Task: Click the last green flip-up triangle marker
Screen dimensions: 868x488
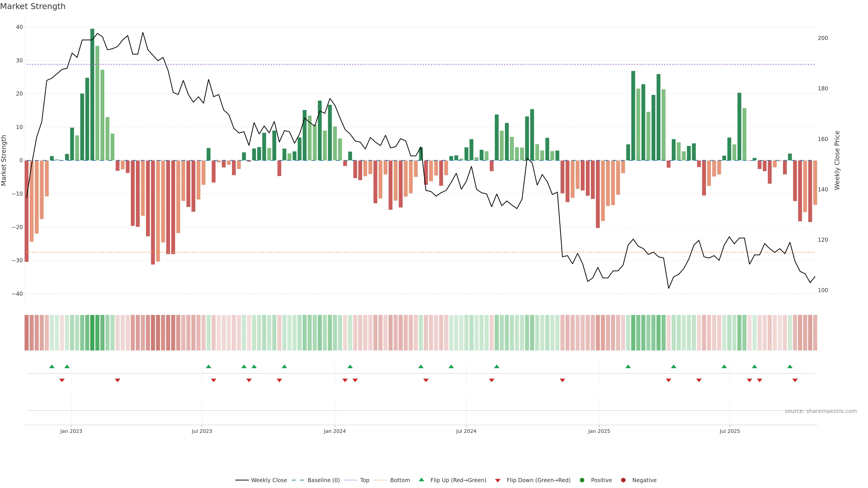Action: click(x=790, y=366)
